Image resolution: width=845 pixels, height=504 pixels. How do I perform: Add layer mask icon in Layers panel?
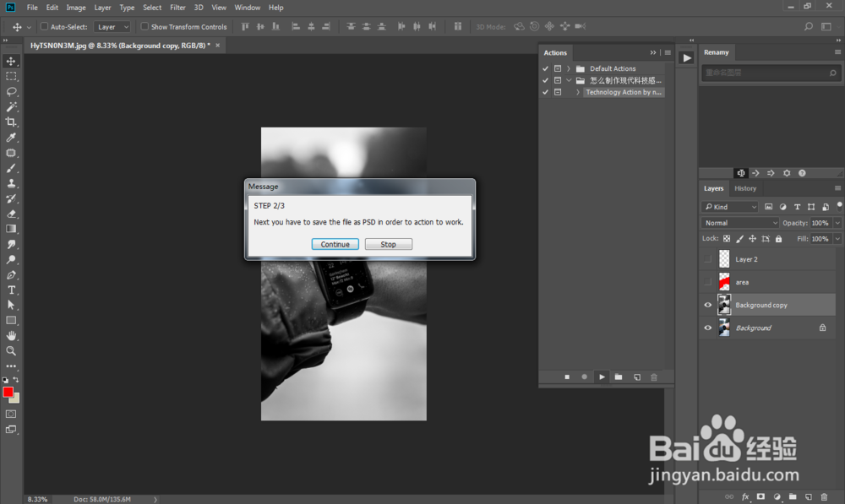(761, 496)
